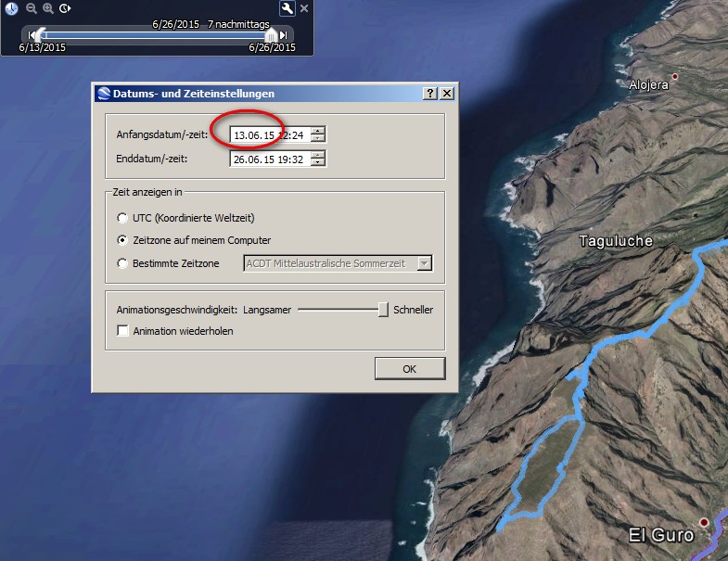Click the Enddatum/-zeit date field
This screenshot has height=561, width=728.
click(x=270, y=159)
